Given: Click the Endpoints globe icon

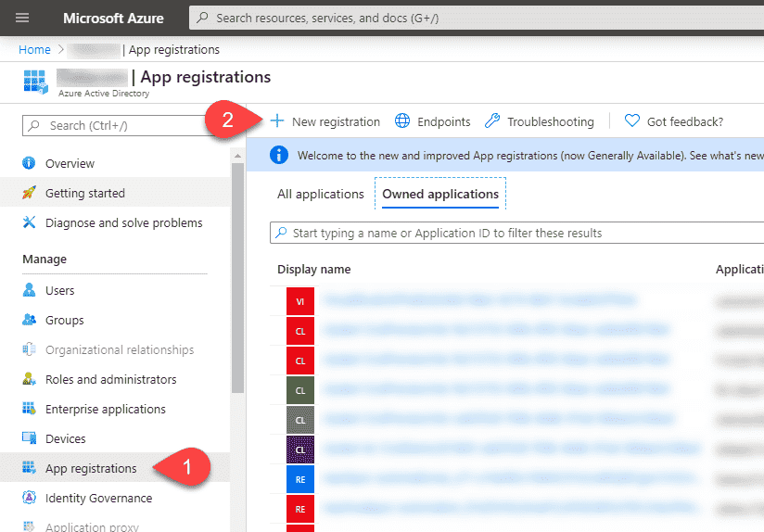Looking at the screenshot, I should (x=402, y=120).
